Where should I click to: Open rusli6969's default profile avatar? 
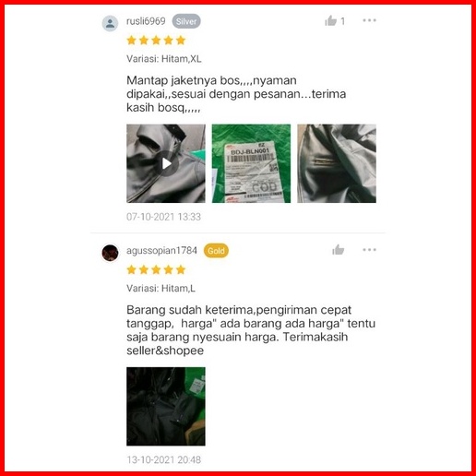(110, 23)
